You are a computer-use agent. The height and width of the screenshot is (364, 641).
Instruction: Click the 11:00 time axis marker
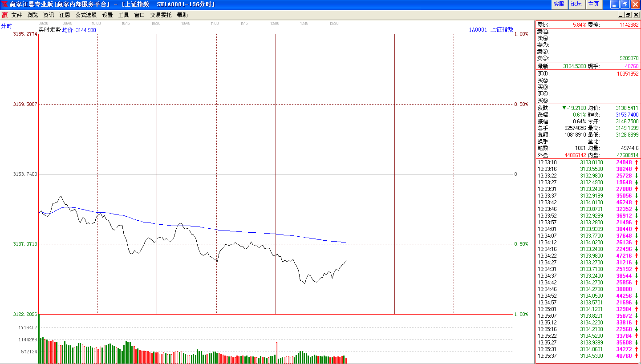point(215,23)
